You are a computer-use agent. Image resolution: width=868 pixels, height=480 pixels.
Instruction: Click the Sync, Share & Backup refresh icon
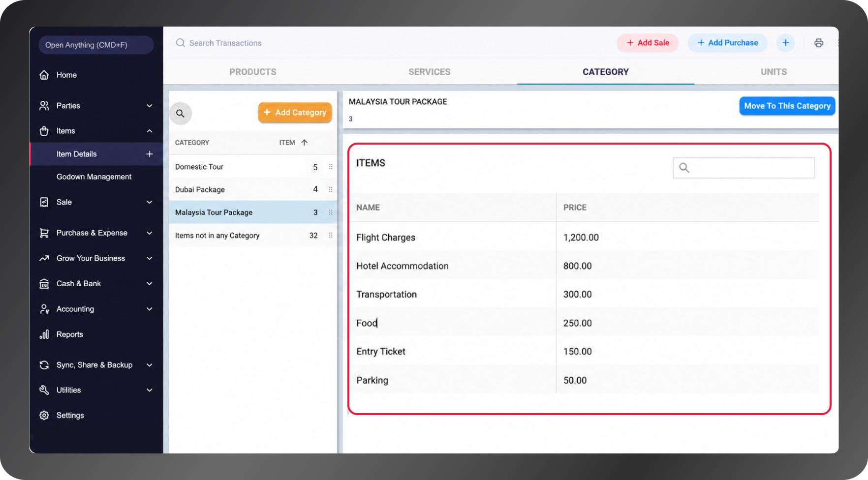[x=44, y=365]
